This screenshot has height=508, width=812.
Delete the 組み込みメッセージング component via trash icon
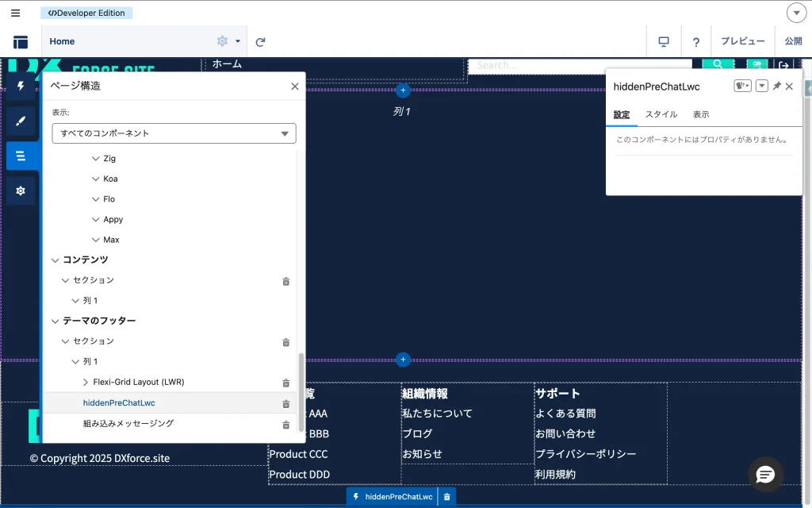(286, 425)
